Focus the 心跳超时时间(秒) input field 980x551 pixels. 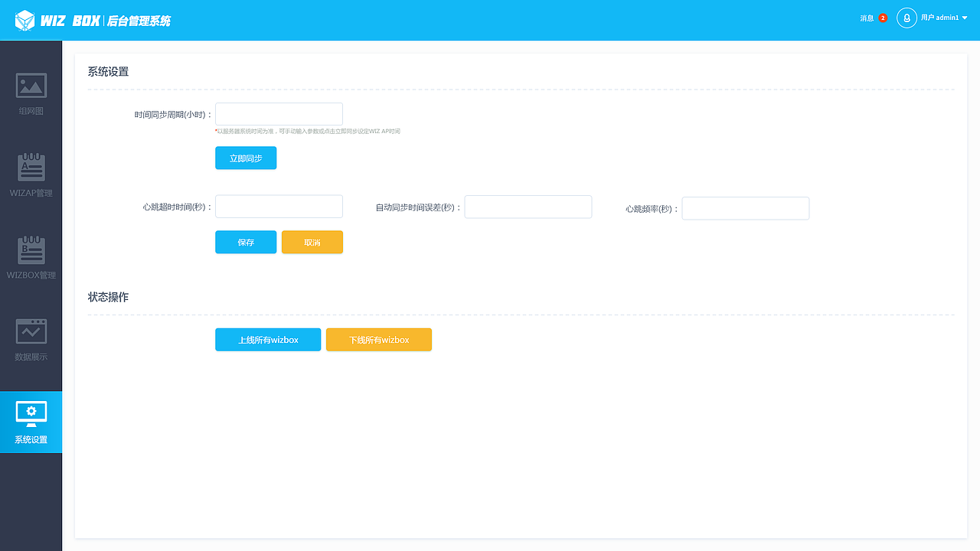279,207
